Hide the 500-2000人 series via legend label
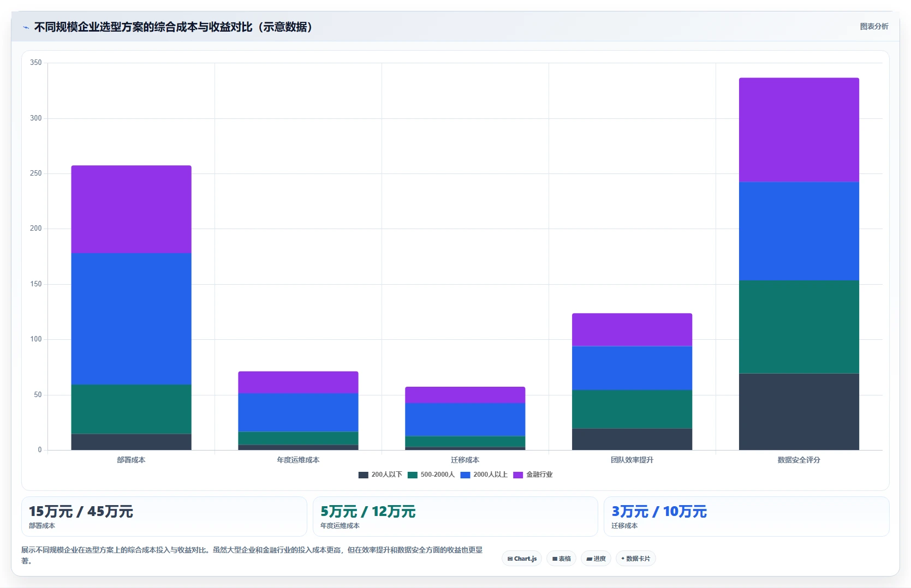 [437, 475]
